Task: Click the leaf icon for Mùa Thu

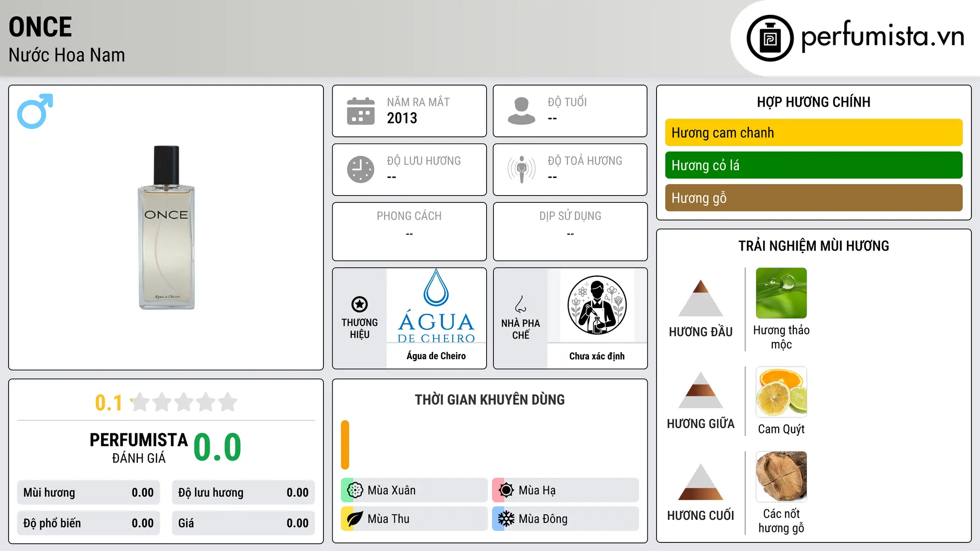Action: tap(355, 519)
